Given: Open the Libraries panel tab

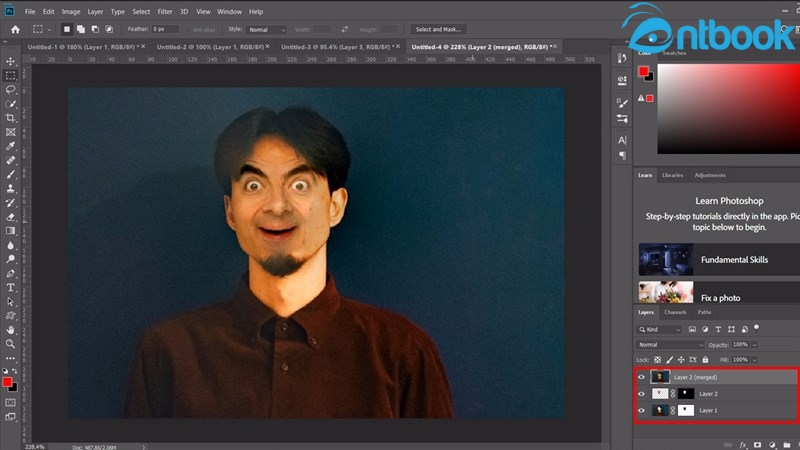Looking at the screenshot, I should [672, 175].
